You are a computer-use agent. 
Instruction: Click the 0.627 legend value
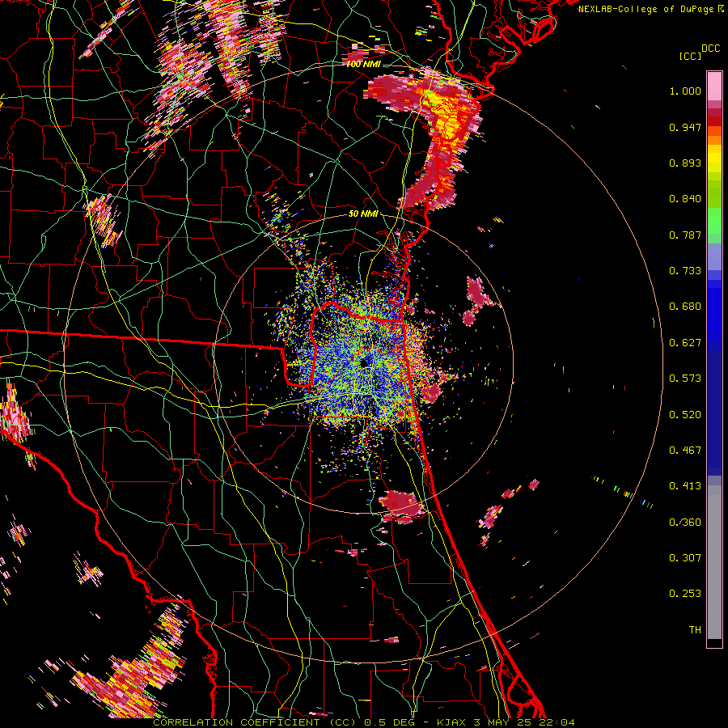pyautogui.click(x=685, y=343)
